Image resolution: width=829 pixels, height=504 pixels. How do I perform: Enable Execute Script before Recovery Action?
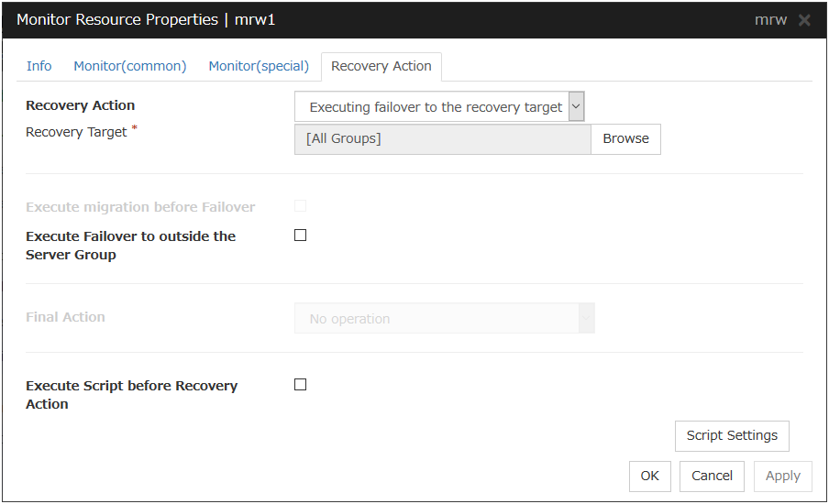click(x=300, y=385)
